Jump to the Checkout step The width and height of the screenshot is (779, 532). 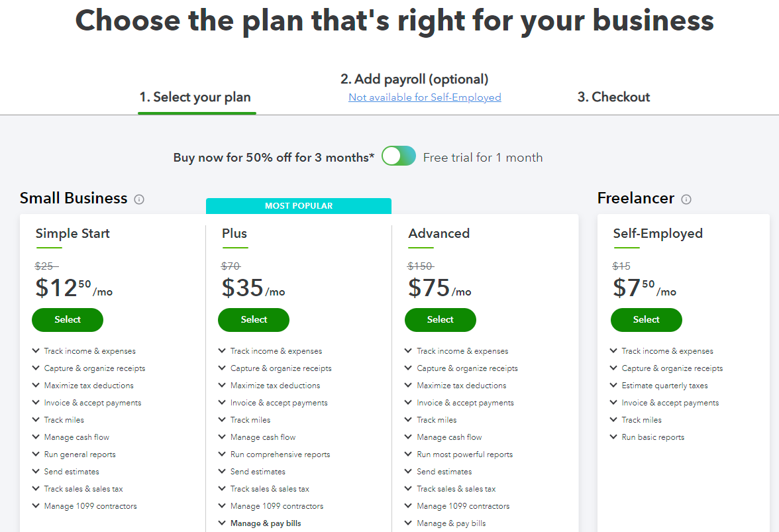(x=613, y=97)
